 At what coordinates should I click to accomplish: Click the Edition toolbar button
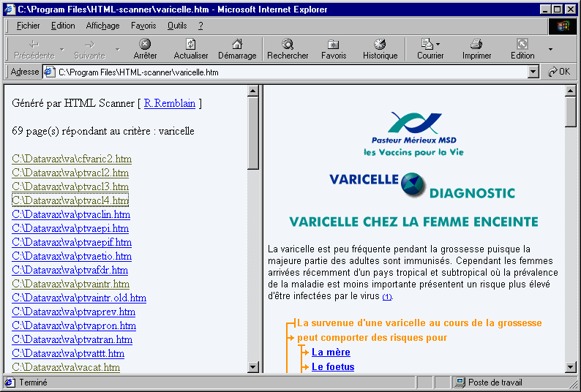tap(522, 49)
